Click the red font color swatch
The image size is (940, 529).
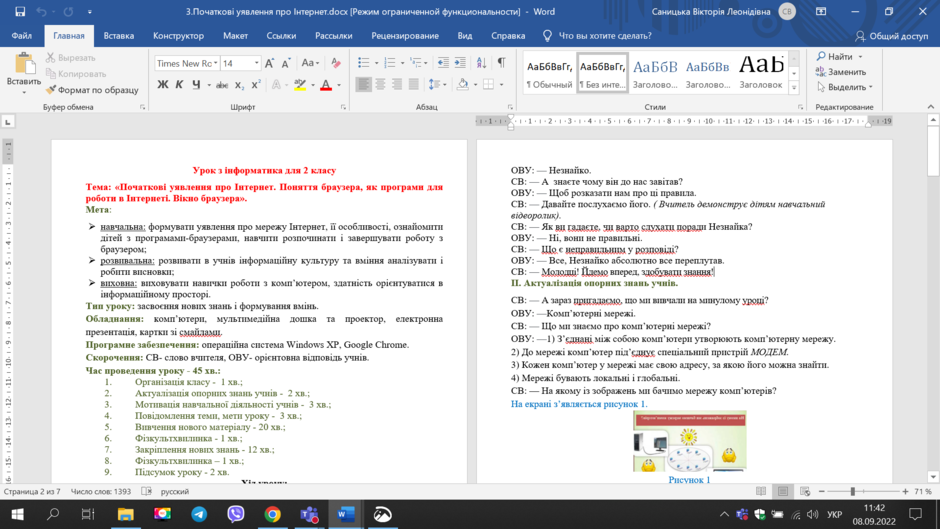tap(326, 85)
